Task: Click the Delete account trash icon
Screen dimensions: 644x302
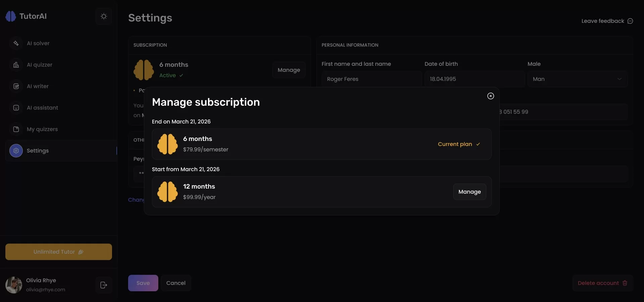Action: [625, 283]
